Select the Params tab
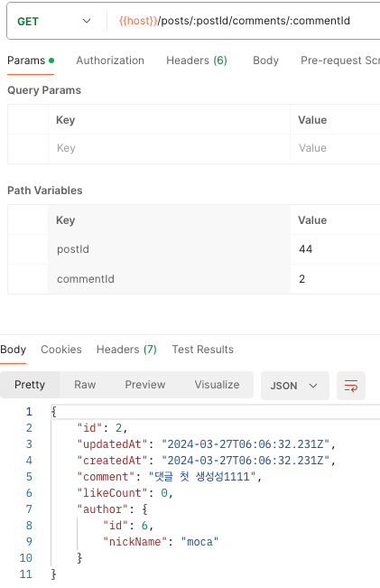This screenshot has width=380, height=588. (x=31, y=61)
